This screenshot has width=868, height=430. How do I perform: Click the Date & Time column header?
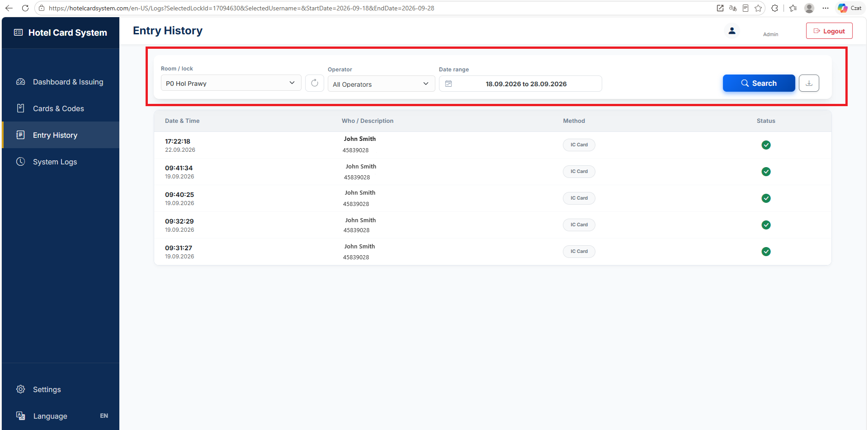(182, 121)
